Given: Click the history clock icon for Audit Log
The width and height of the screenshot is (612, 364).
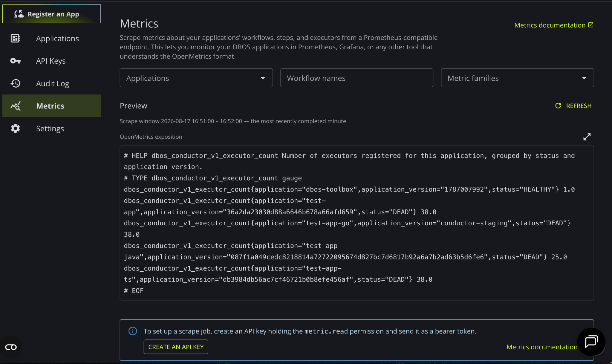Looking at the screenshot, I should coord(16,83).
